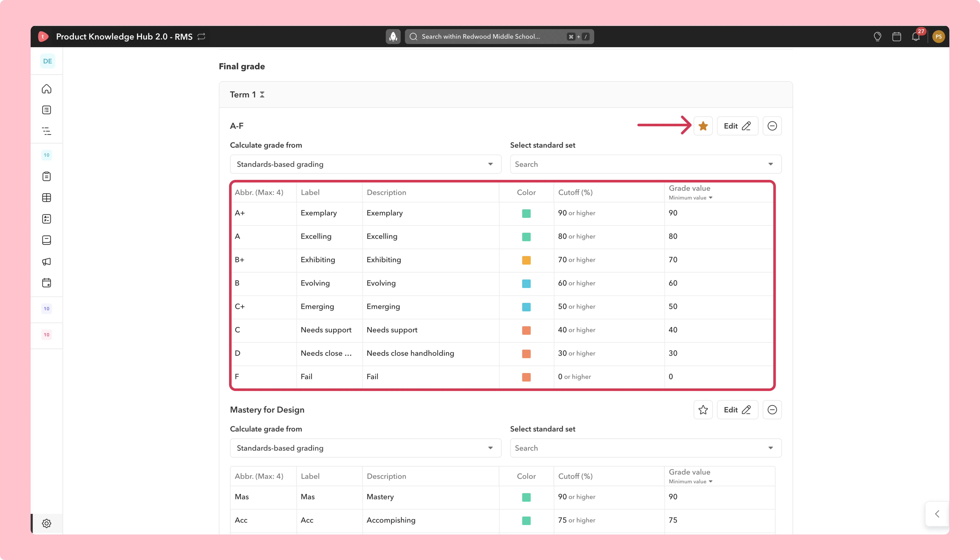Open the megaphone announcements icon
Screen dimensions: 980x560
pos(47,262)
